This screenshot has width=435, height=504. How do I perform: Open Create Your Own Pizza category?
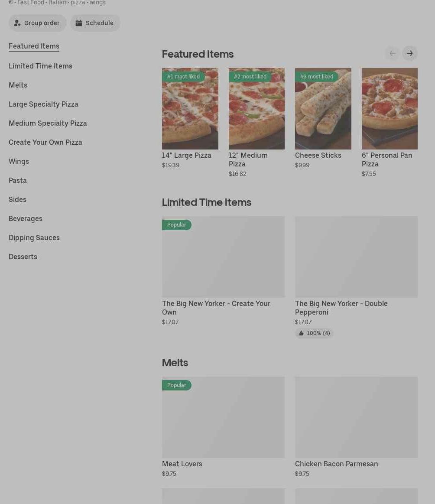coord(45,142)
